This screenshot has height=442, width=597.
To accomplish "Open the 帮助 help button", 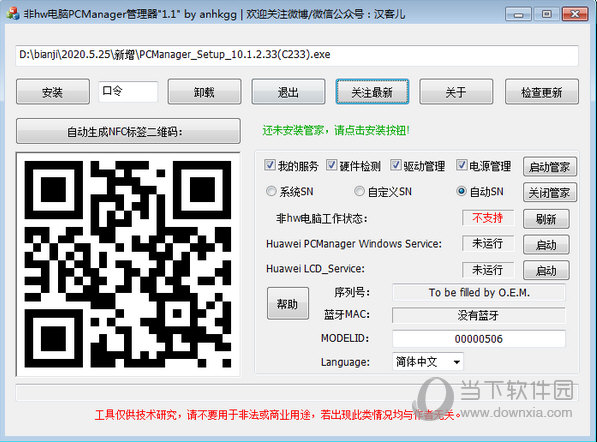I will (288, 303).
